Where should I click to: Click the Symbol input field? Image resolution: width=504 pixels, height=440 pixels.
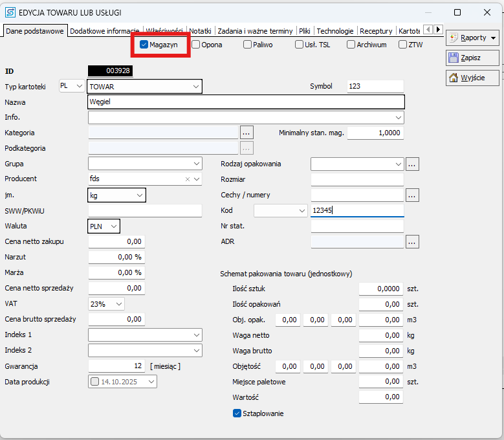coord(375,86)
